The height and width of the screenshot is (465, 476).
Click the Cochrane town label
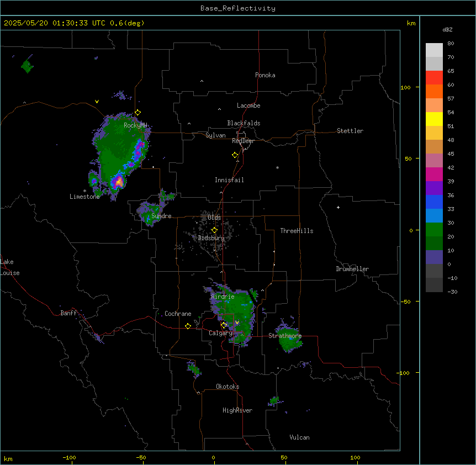point(178,314)
